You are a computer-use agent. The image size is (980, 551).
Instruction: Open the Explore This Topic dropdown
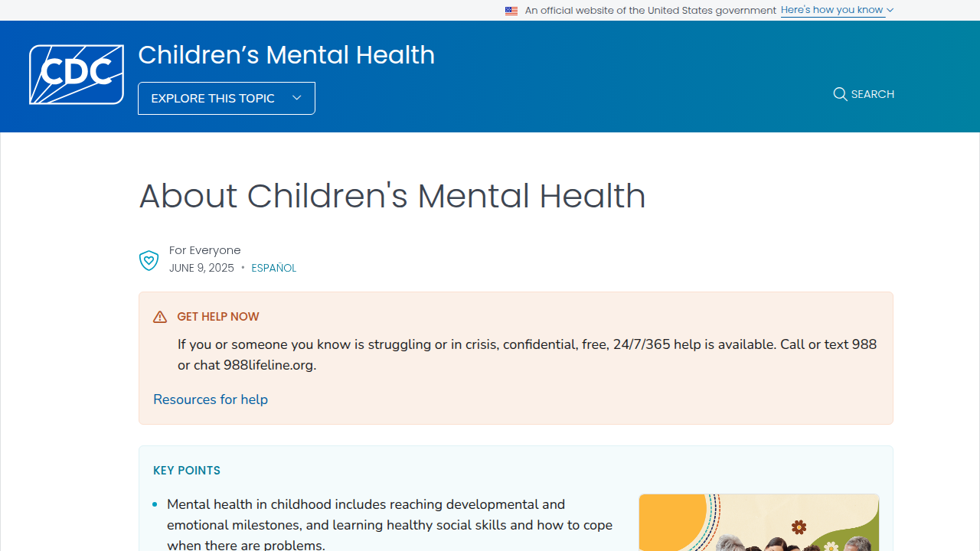[x=227, y=98]
